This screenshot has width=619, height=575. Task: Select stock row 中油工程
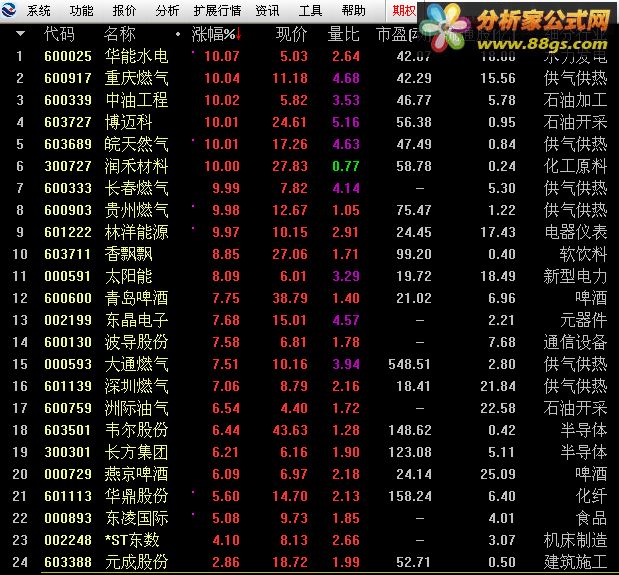click(x=310, y=100)
